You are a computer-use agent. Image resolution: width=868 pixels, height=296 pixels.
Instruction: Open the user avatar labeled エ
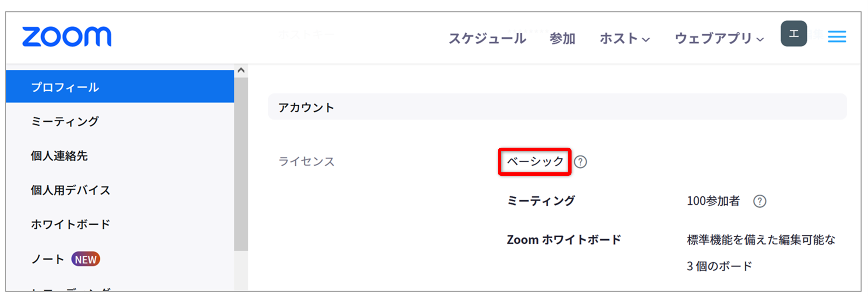(794, 34)
